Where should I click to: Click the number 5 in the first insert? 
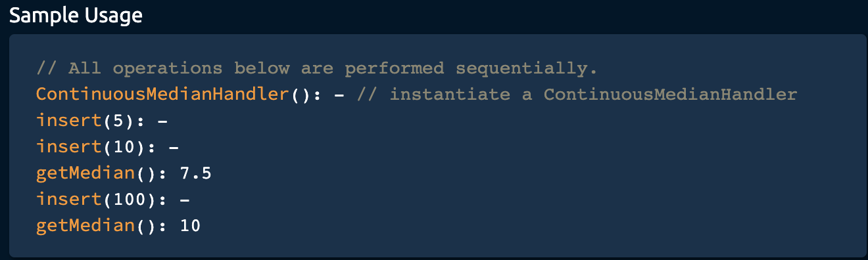point(107,121)
